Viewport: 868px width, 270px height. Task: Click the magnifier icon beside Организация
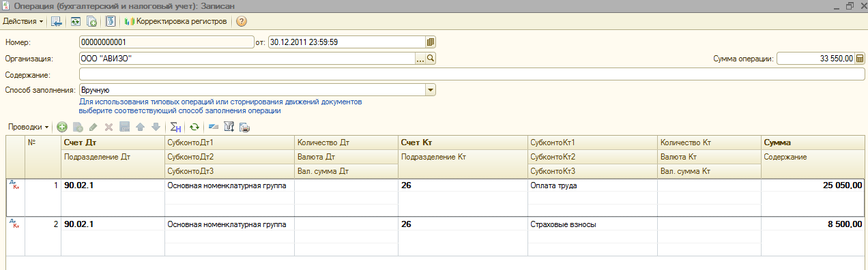click(431, 59)
